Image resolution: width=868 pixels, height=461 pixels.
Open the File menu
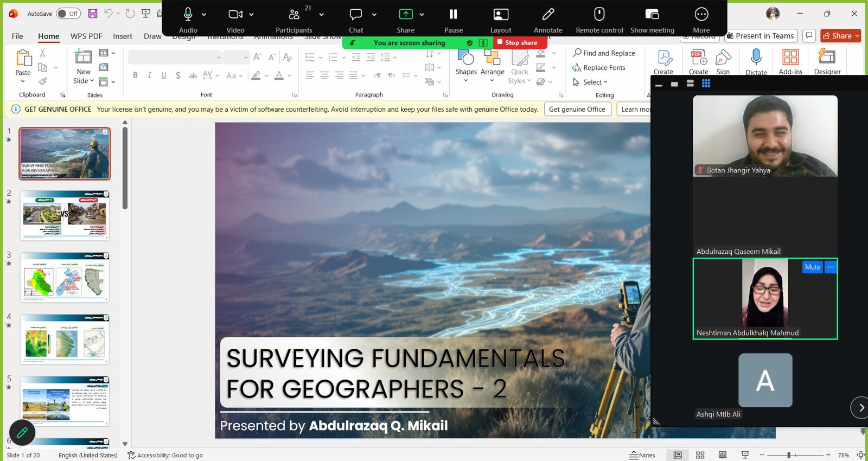17,36
